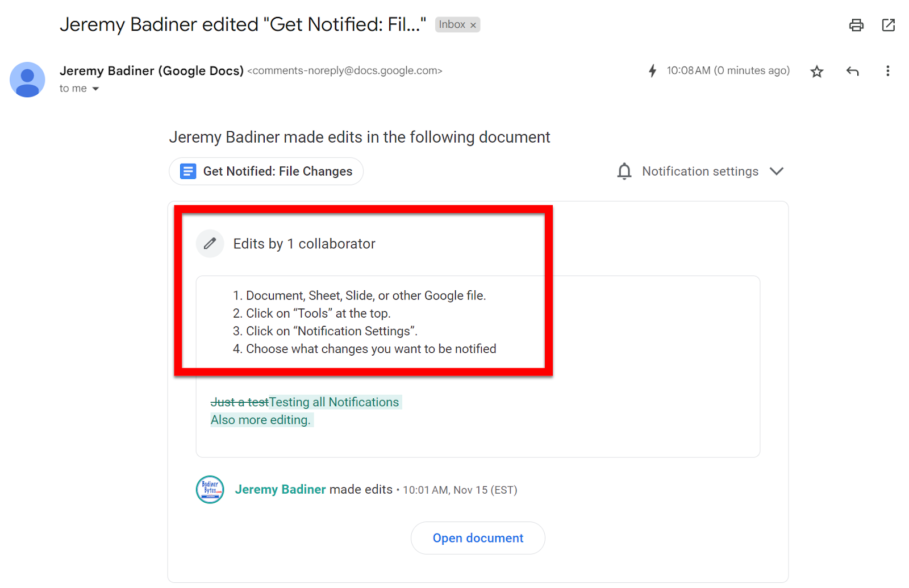Click the email subject heading
This screenshot has height=588, width=909.
[x=243, y=25]
